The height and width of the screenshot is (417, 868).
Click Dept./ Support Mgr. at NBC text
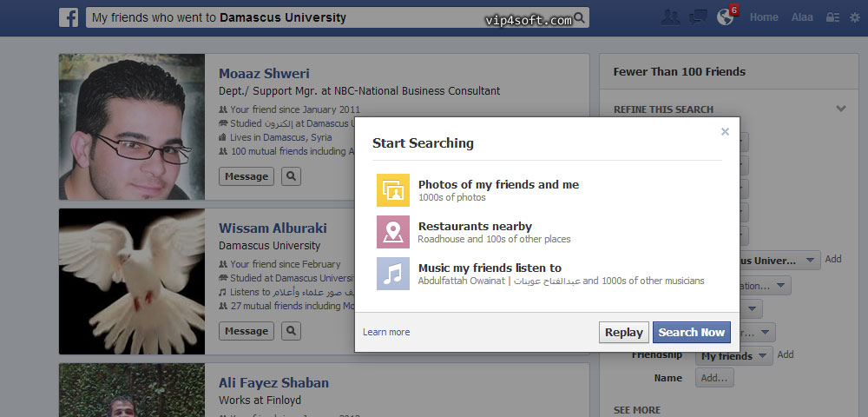(x=359, y=91)
